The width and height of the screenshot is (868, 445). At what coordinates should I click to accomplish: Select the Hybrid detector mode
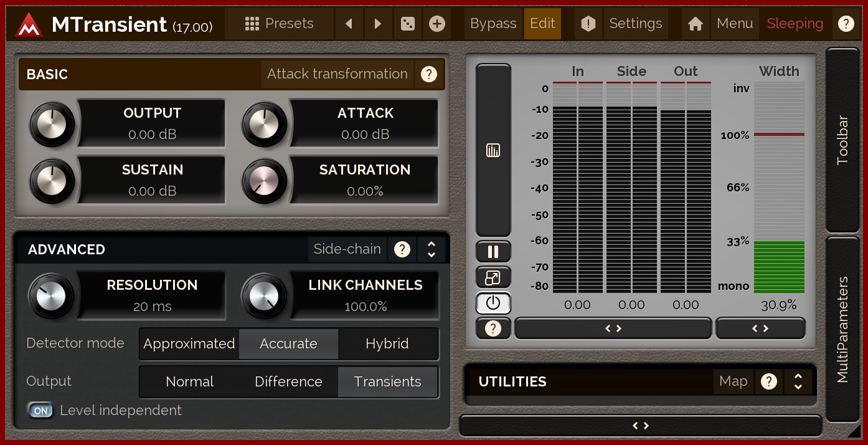click(x=387, y=344)
